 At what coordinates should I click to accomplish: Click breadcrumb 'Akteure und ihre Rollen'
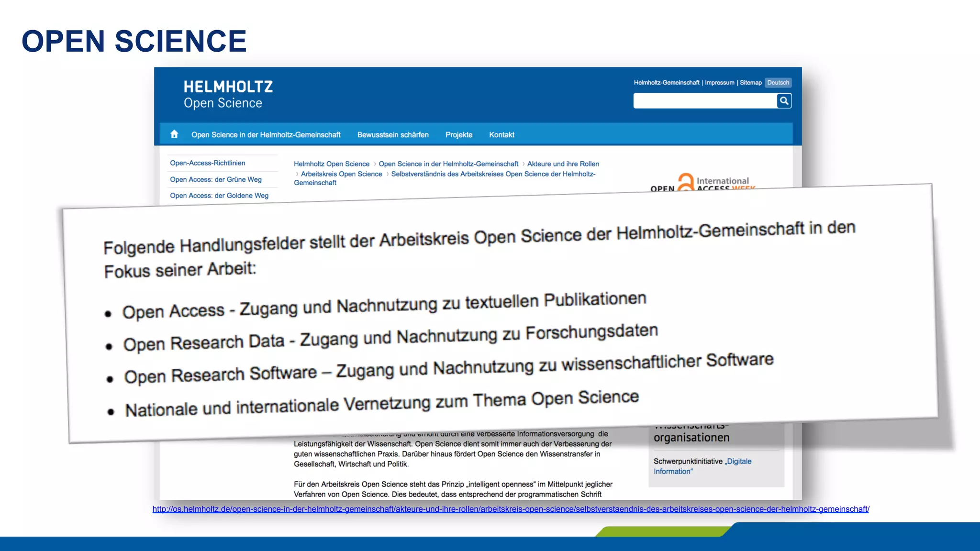tap(563, 164)
